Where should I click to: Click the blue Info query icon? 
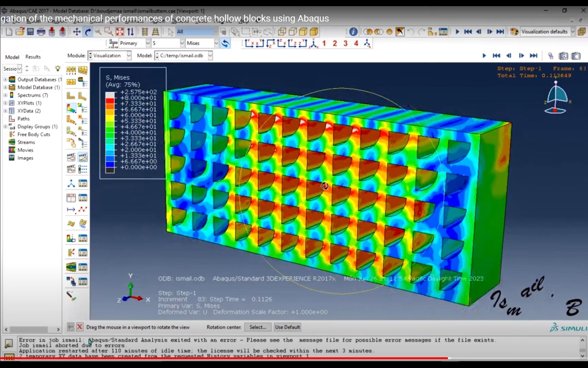(x=353, y=32)
